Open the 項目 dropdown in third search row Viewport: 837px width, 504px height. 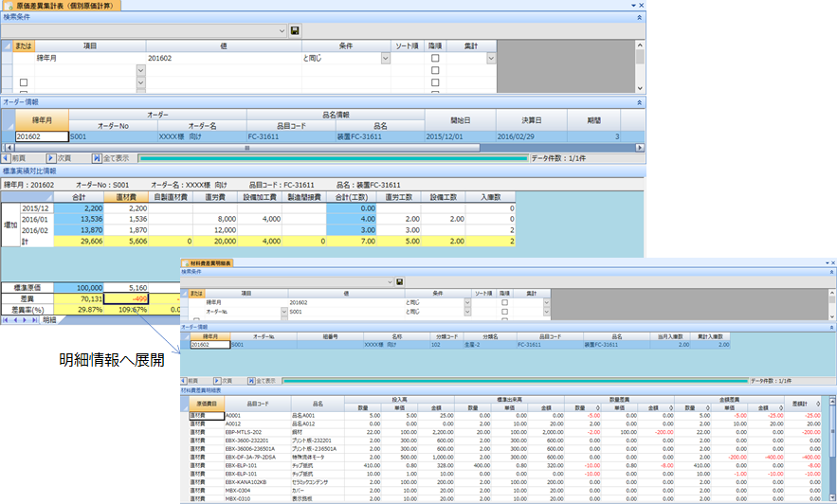click(x=141, y=82)
